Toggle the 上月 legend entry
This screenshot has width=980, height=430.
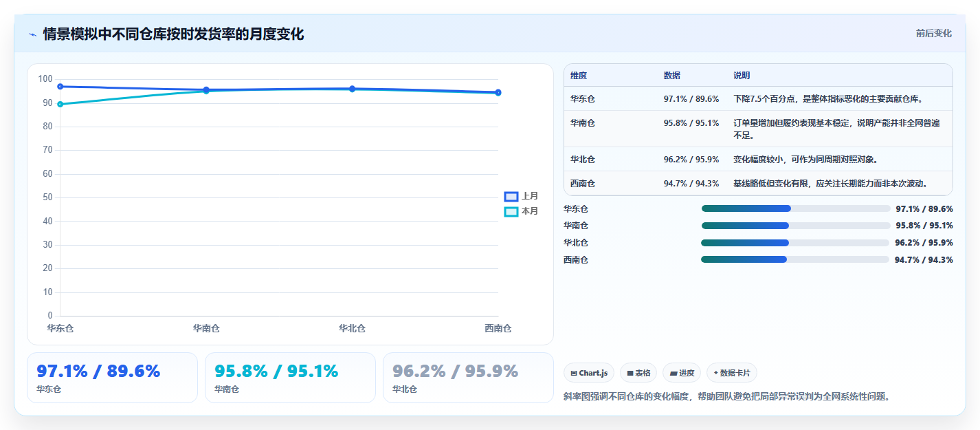(x=521, y=196)
